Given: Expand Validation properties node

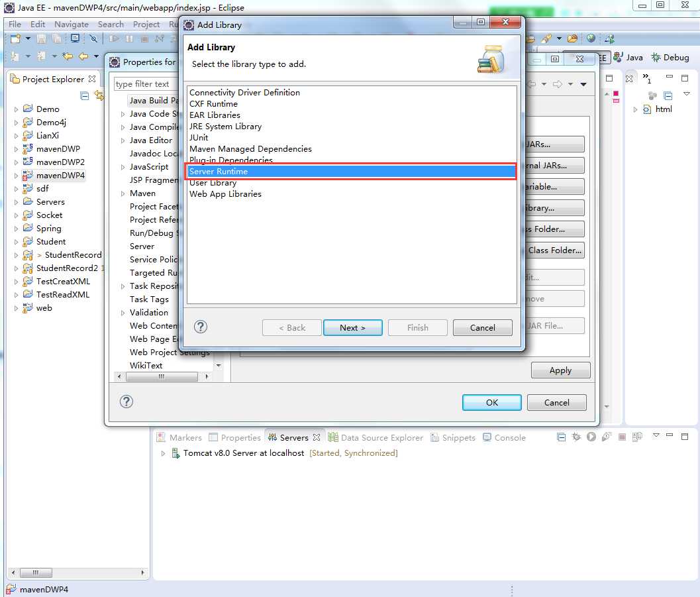Looking at the screenshot, I should point(123,313).
